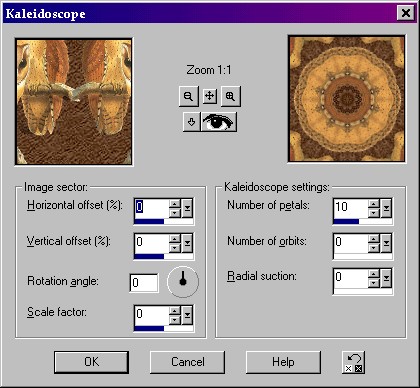Click the Cancel button
Screen dimensions: 420x388
coord(187,362)
